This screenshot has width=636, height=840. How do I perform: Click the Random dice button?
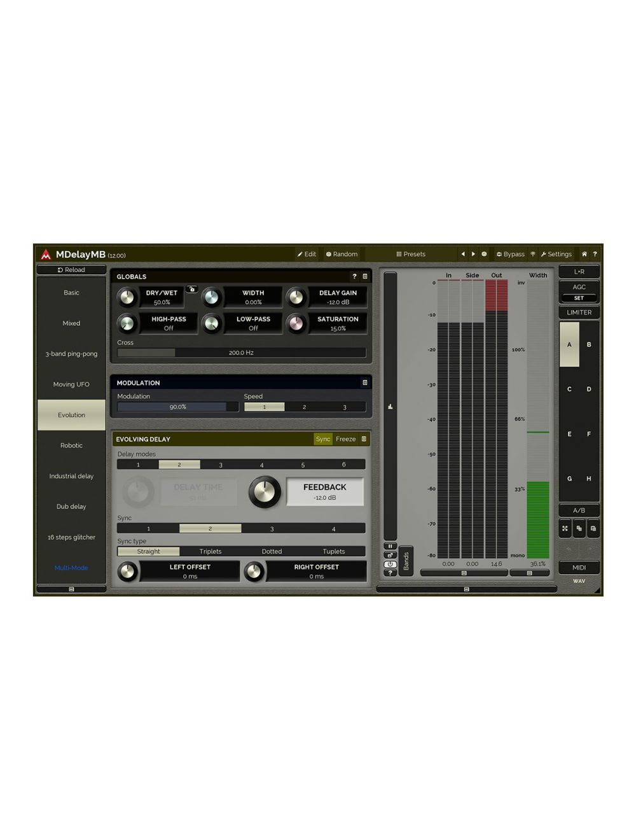(342, 254)
